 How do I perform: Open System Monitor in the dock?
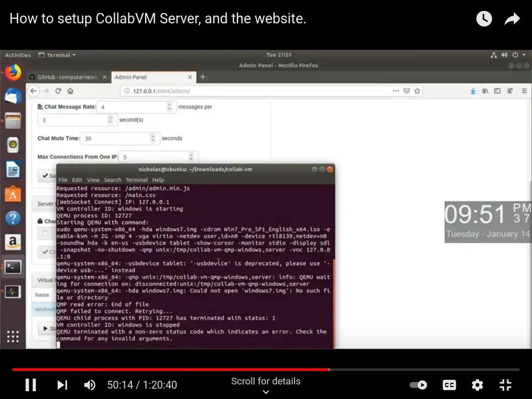click(13, 291)
